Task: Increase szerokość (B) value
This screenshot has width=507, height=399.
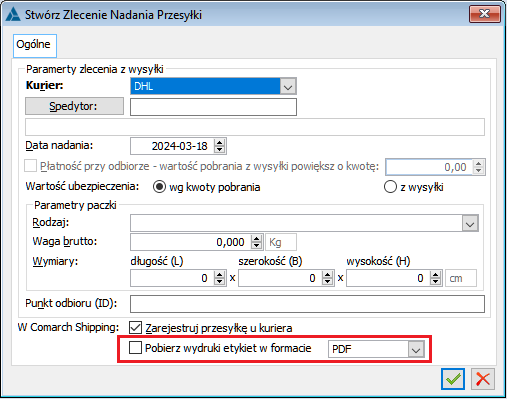Action: (x=327, y=275)
